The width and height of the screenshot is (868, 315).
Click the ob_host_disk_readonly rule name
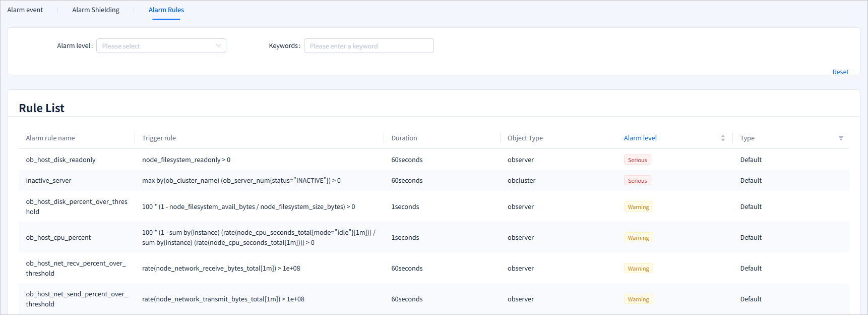[x=60, y=160]
